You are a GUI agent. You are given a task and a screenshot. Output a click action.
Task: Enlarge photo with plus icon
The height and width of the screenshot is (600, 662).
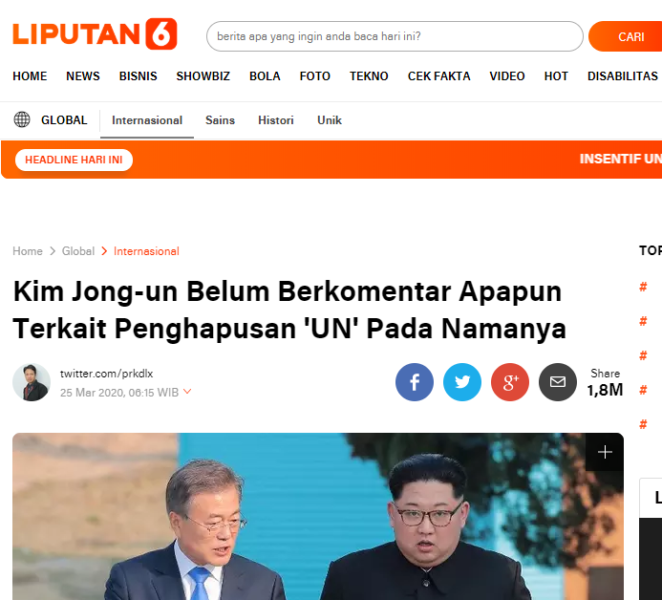(605, 452)
